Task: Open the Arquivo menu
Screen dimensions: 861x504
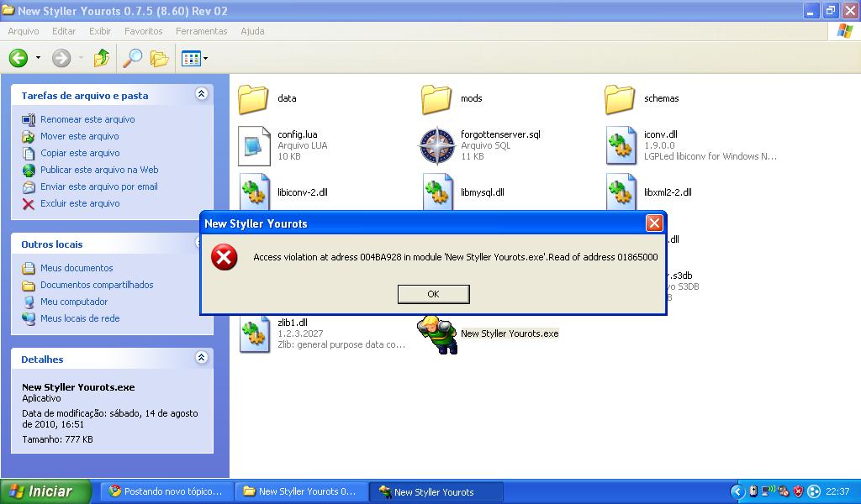Action: [x=23, y=31]
